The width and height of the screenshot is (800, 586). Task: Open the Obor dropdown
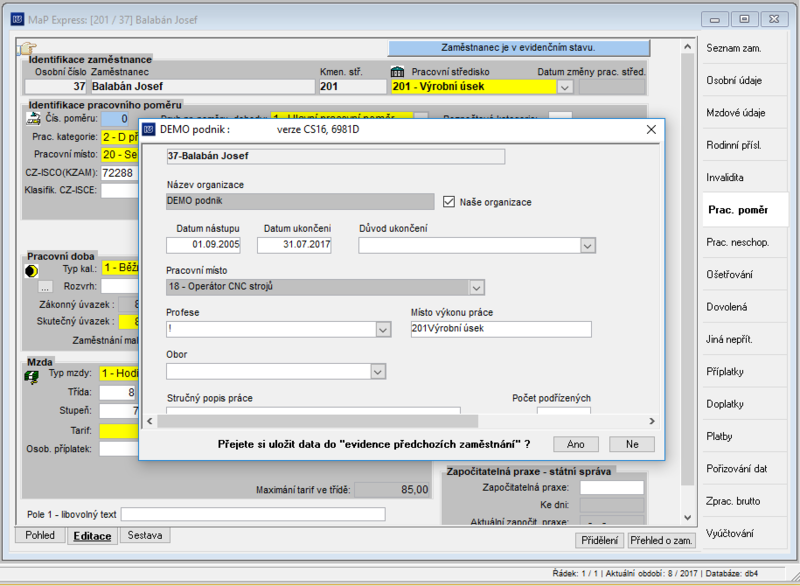[x=378, y=372]
